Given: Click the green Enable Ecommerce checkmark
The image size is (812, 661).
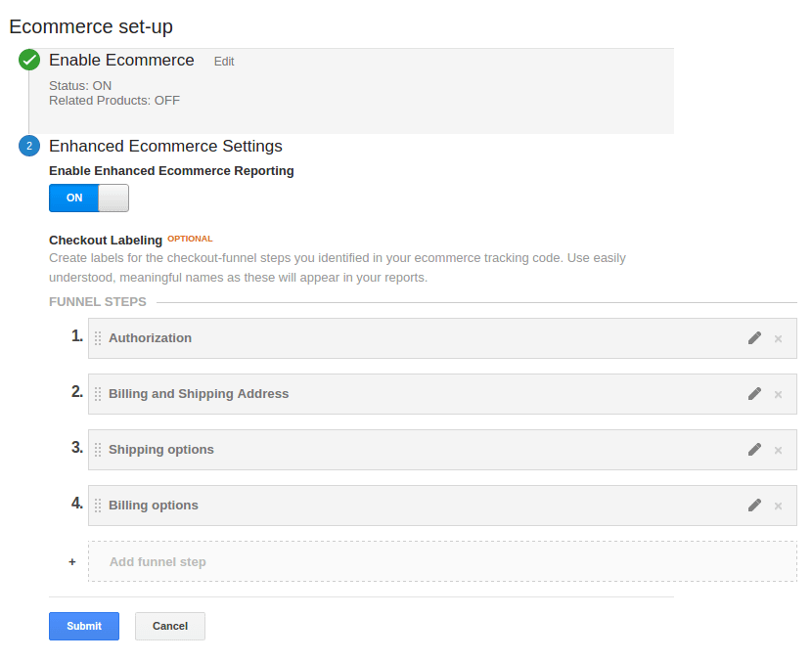Looking at the screenshot, I should point(29,61).
